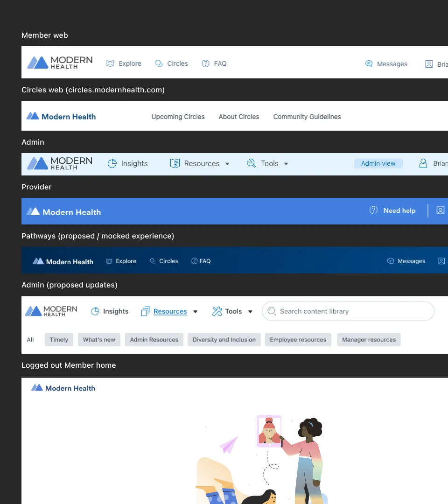Click the Admin view button
The width and height of the screenshot is (448, 504).
(x=378, y=164)
